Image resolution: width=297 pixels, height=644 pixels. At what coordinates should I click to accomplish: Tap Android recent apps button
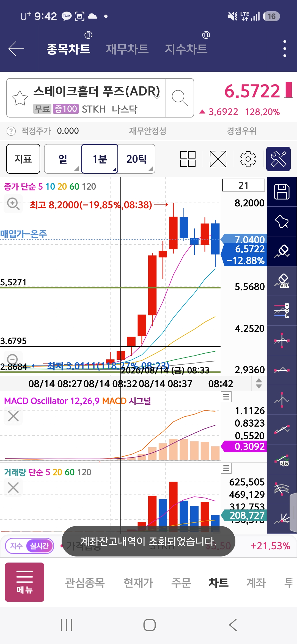coord(67,625)
